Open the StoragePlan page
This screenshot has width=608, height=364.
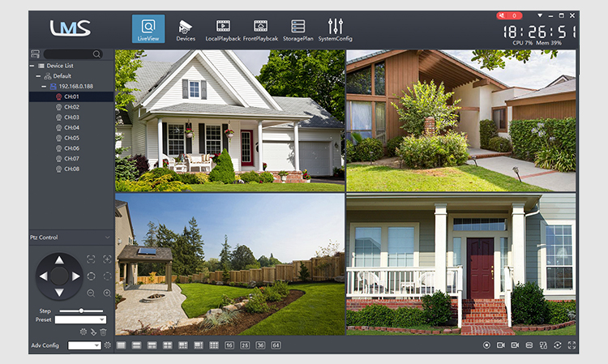(298, 29)
